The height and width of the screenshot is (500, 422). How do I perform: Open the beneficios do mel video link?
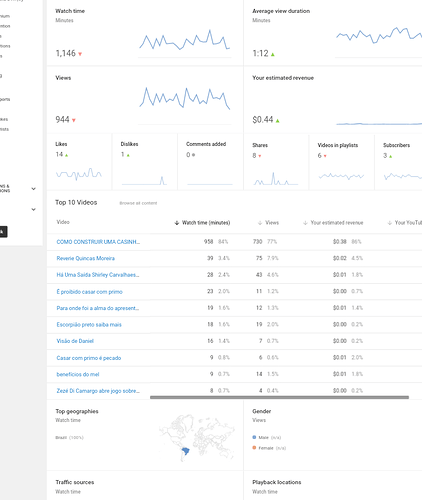coord(78,374)
